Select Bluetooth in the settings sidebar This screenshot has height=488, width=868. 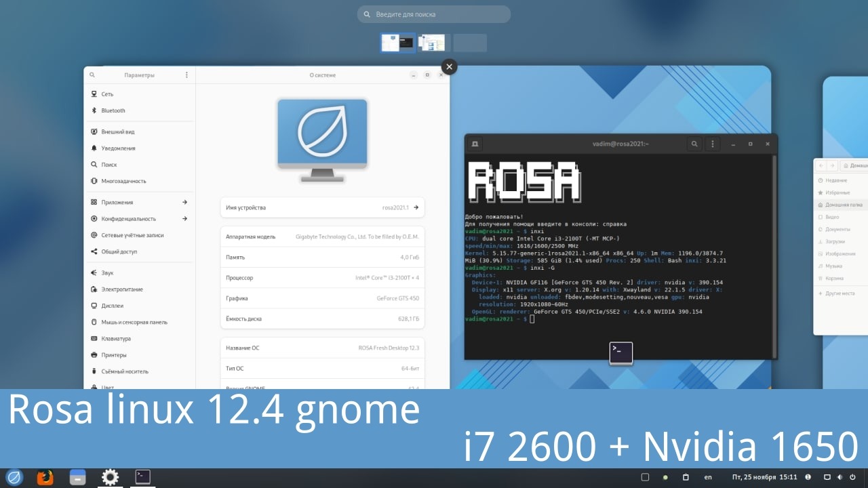(113, 110)
